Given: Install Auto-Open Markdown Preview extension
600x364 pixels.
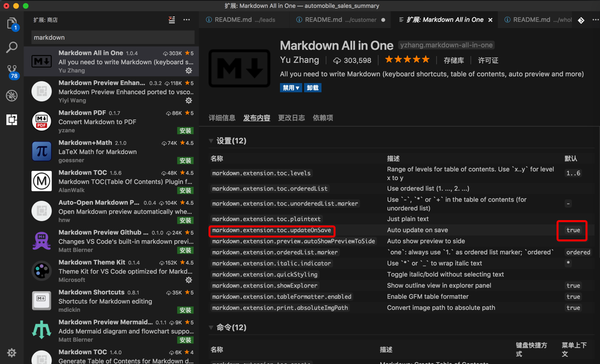Looking at the screenshot, I should click(185, 221).
